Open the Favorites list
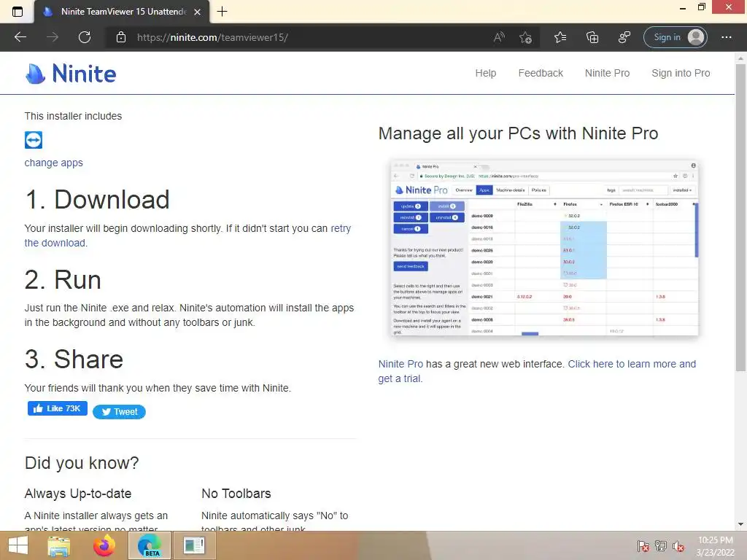The width and height of the screenshot is (747, 560). point(560,37)
